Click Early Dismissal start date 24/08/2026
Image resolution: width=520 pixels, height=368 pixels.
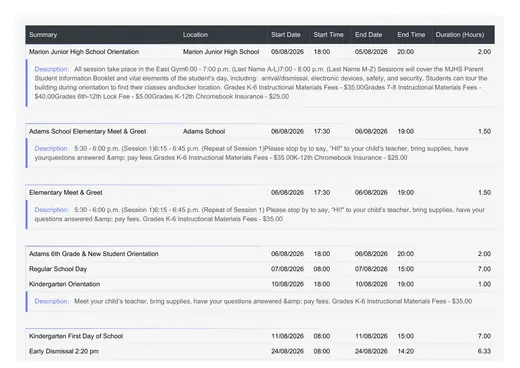[x=287, y=351]
